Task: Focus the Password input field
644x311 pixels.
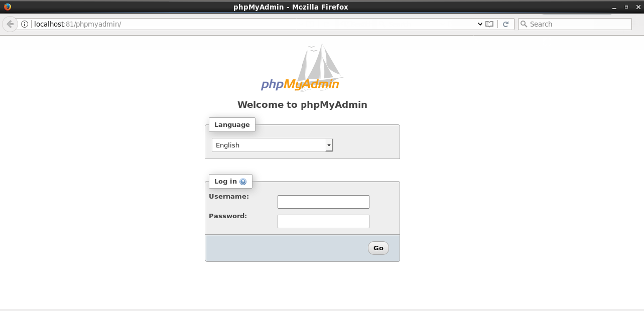Action: (x=323, y=221)
